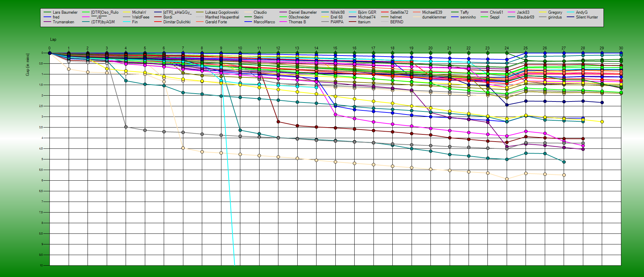Select Bordi in the legend
This screenshot has width=644, height=277.
168,17
